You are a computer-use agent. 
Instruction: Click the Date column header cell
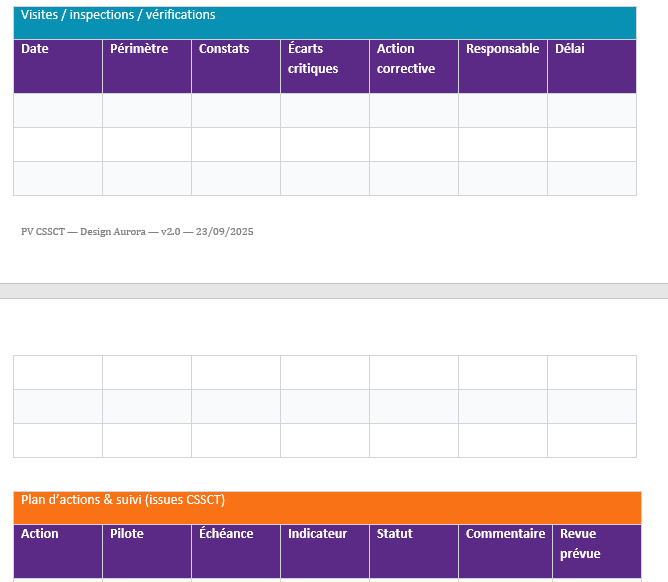point(57,66)
